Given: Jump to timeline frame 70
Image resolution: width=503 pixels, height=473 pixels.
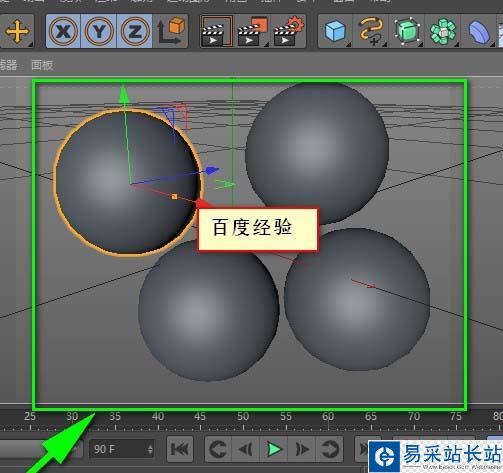Looking at the screenshot, I should 414,417.
